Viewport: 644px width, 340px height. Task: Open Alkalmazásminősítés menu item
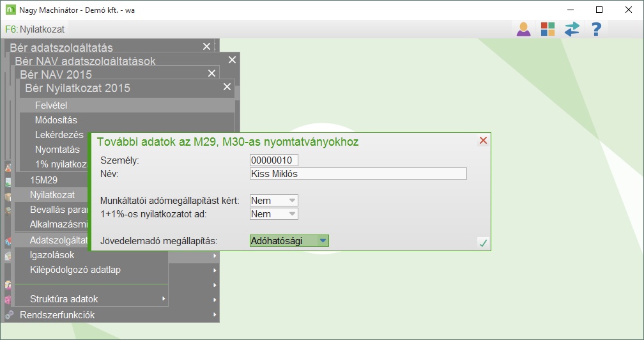pyautogui.click(x=51, y=224)
